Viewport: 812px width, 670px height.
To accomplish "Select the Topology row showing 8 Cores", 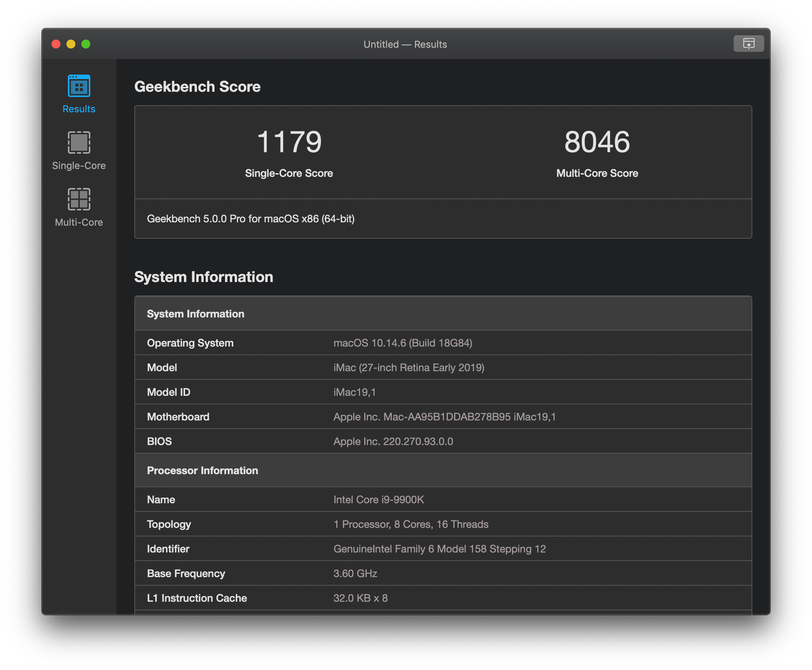I will point(411,524).
